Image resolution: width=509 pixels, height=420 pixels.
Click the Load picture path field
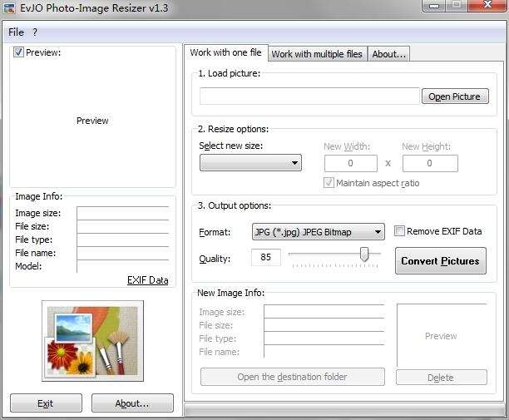309,96
